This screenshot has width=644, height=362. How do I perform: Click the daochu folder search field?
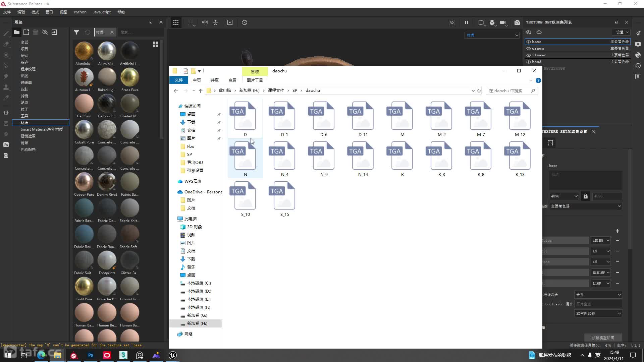512,90
